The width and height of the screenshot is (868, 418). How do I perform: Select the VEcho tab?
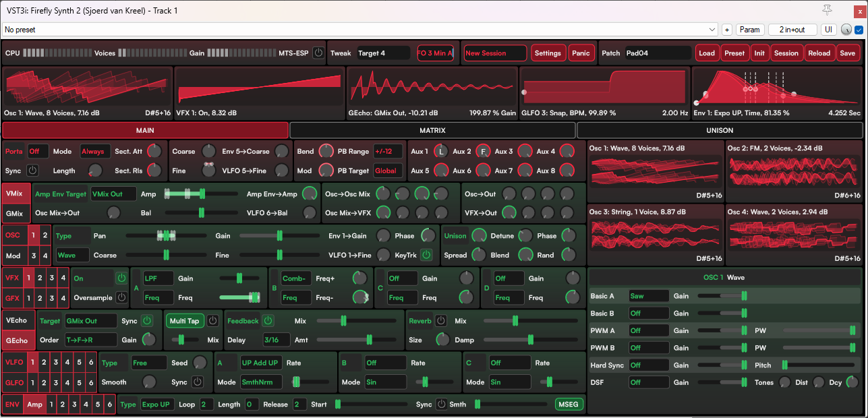(x=16, y=321)
